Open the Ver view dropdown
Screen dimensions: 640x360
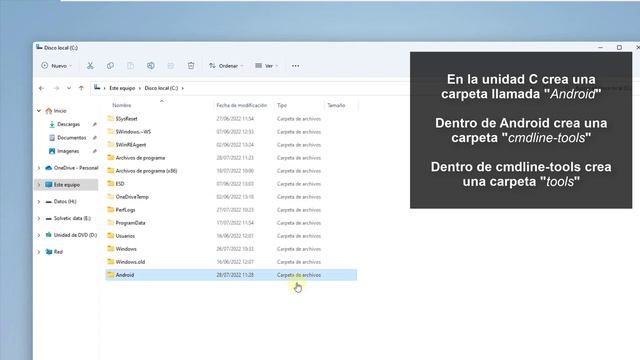[267, 66]
